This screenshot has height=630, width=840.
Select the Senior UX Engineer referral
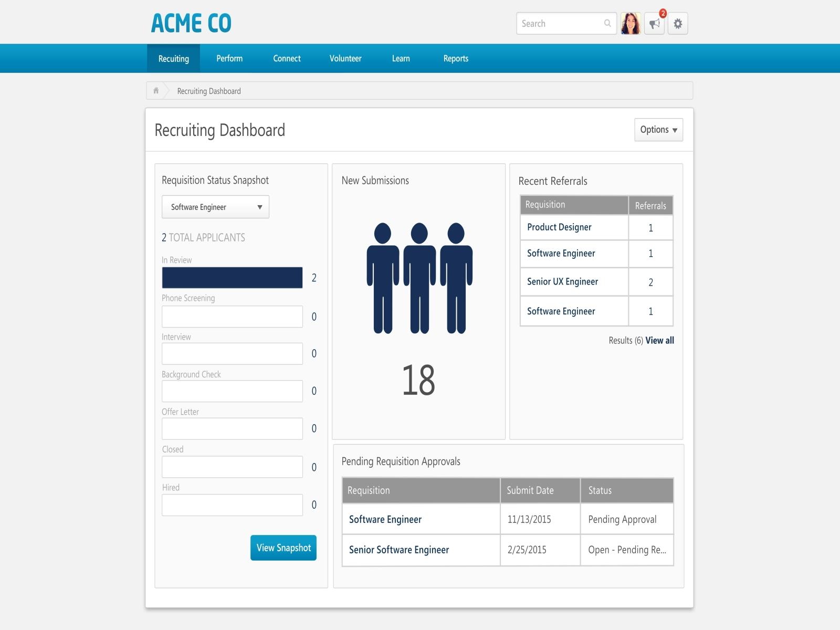(x=562, y=281)
